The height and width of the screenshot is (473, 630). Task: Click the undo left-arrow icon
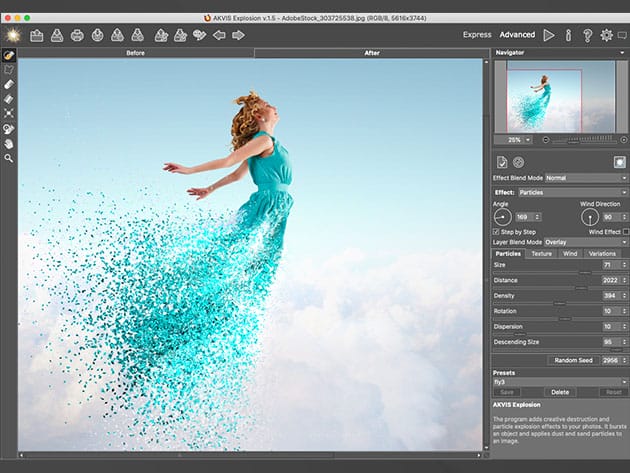click(219, 36)
